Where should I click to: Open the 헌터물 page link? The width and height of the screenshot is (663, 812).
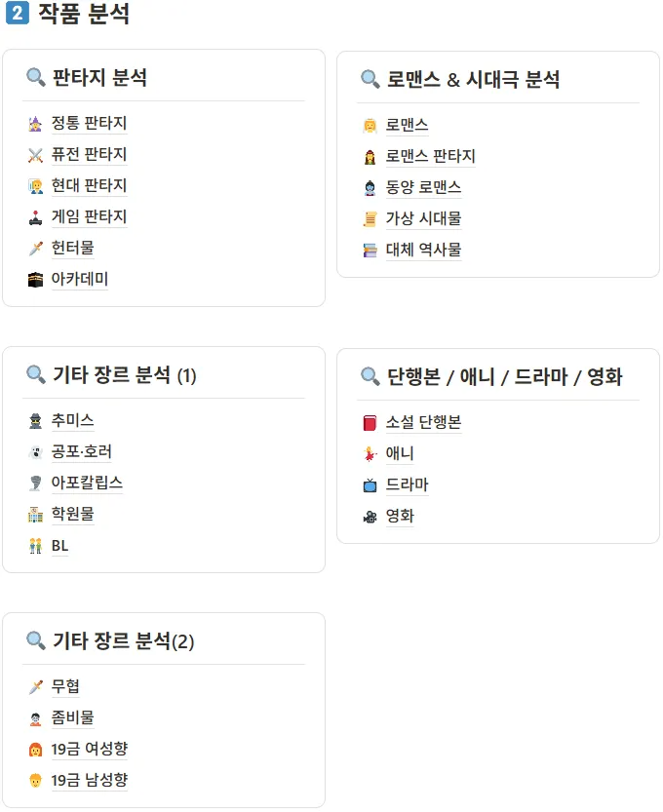(73, 249)
